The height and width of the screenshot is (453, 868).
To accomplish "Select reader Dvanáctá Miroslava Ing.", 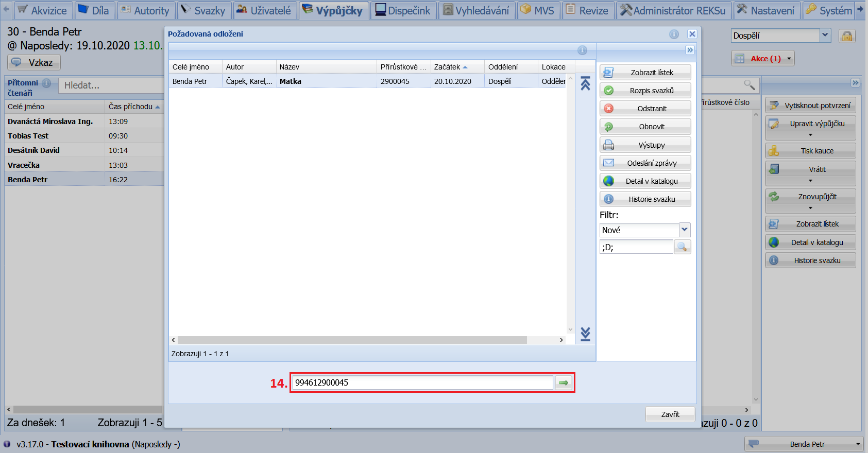I will coord(84,121).
